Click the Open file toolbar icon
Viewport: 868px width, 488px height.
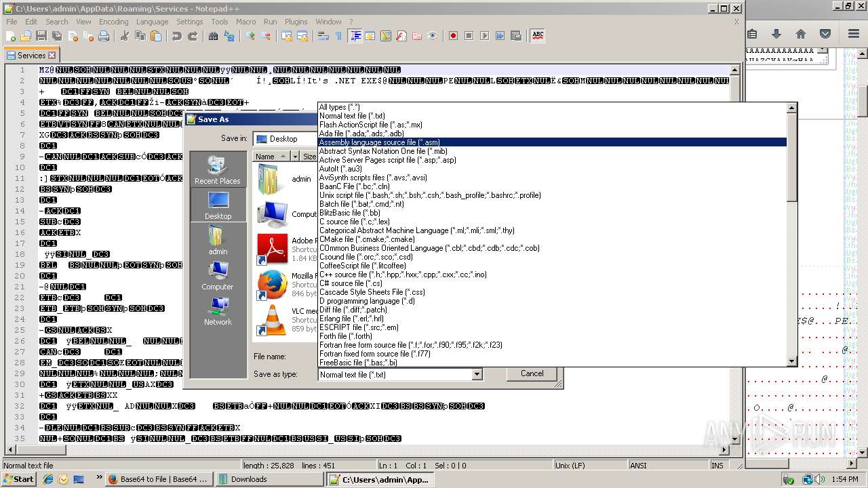26,36
